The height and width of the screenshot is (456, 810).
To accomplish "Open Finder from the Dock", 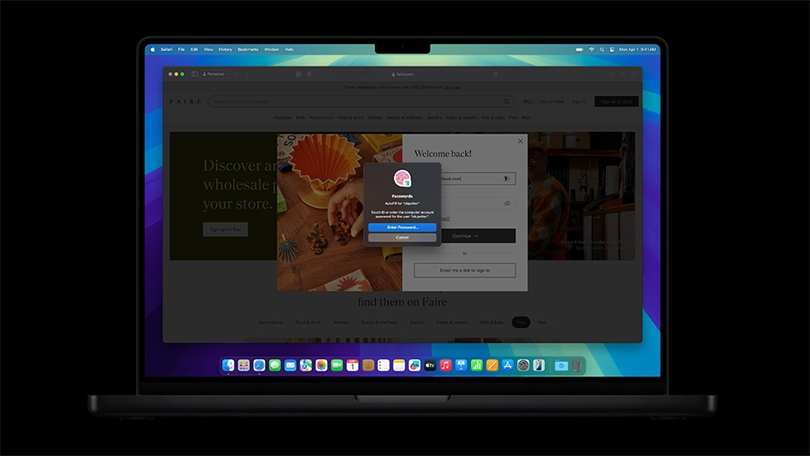I will [229, 366].
